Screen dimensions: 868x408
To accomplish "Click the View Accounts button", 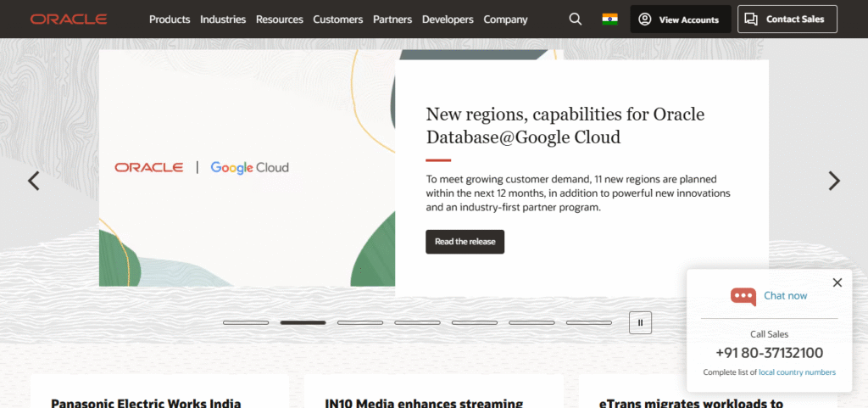I will tap(681, 20).
